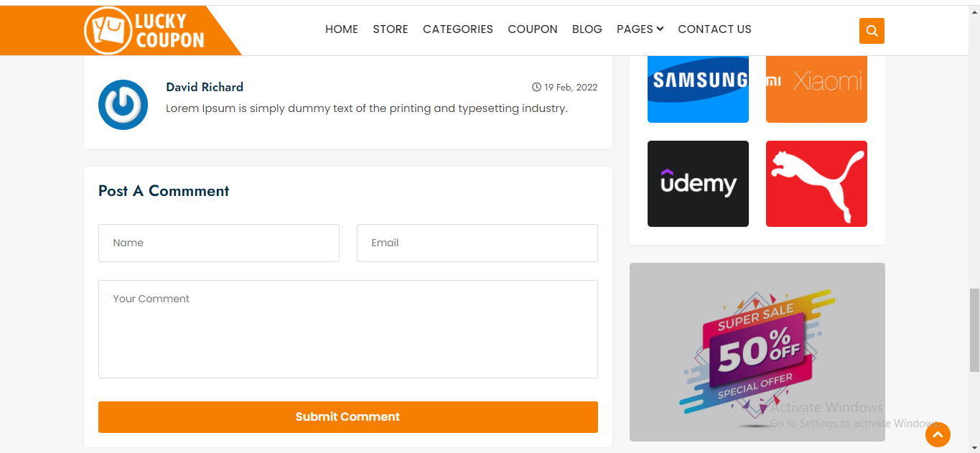Visit the Blog menu item
Image resolution: width=980 pixels, height=453 pixels.
click(587, 29)
